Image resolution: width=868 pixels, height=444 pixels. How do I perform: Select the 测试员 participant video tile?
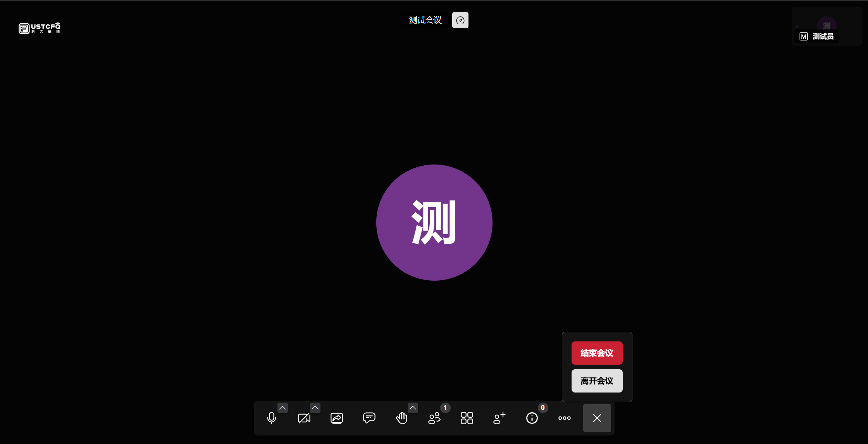827,26
